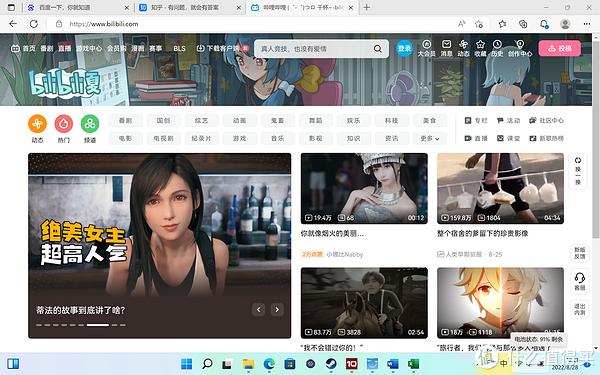
Task: Open the 频道 green channel icon
Action: [x=90, y=124]
